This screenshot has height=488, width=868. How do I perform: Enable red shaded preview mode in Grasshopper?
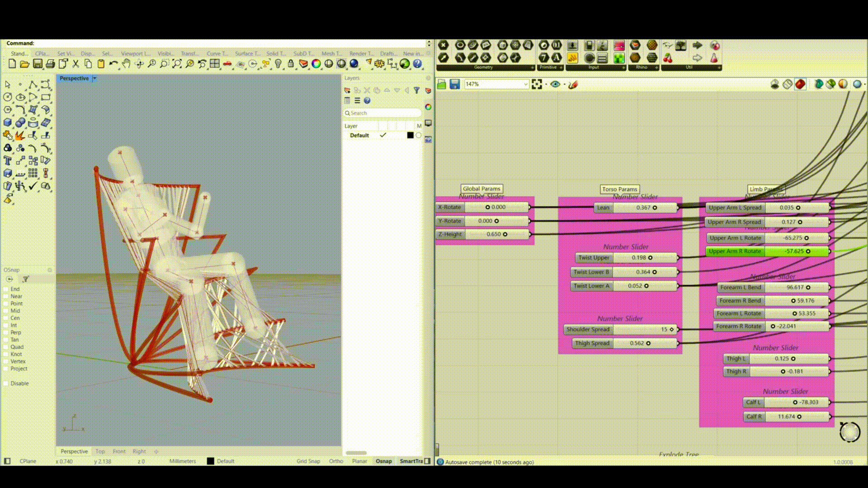[800, 84]
